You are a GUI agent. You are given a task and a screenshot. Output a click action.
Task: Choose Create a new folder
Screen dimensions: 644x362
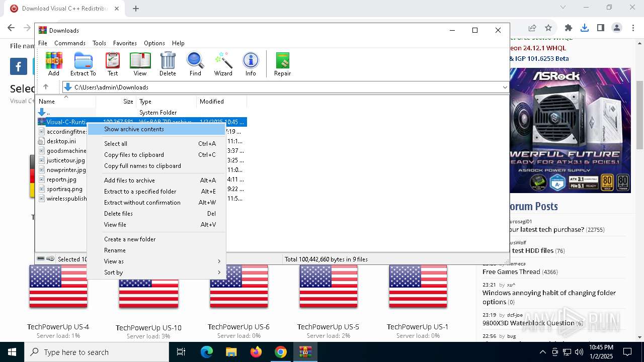pos(156,239)
